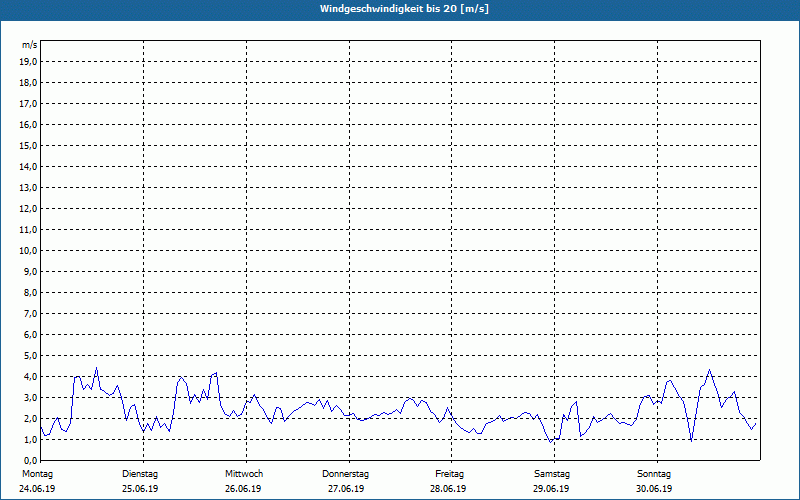The image size is (800, 500).
Task: Click the 8,0 y-axis label
Action: [30, 292]
